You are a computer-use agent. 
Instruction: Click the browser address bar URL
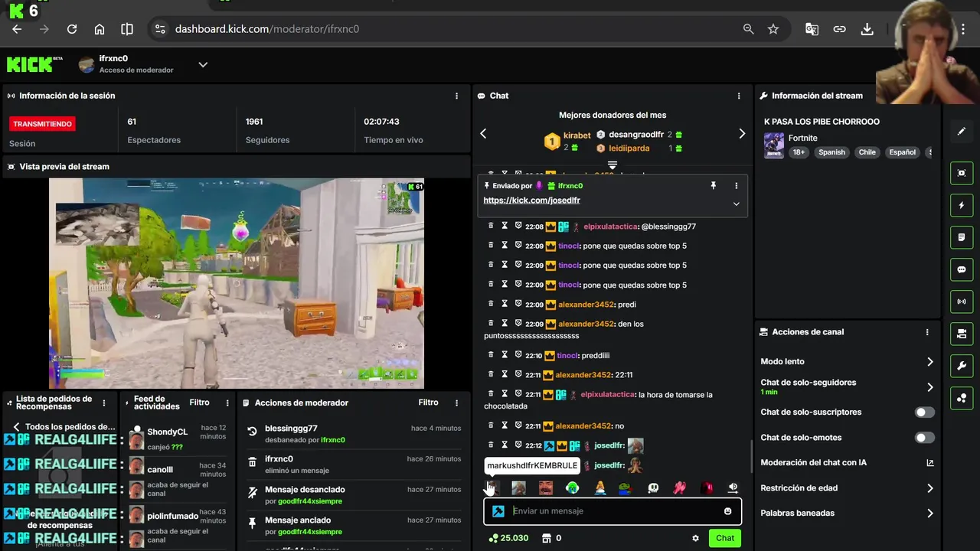(x=267, y=29)
